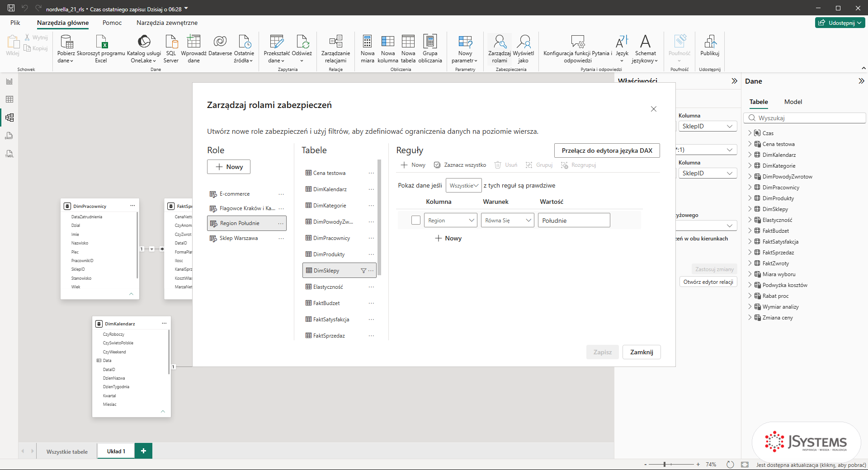
Task: Open DAX query view in sidebar
Action: [9, 136]
